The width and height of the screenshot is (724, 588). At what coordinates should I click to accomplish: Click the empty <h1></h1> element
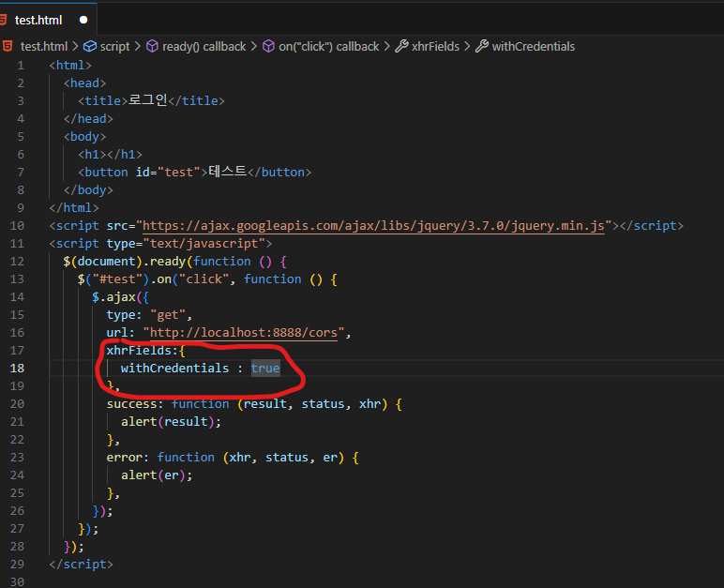click(x=111, y=155)
